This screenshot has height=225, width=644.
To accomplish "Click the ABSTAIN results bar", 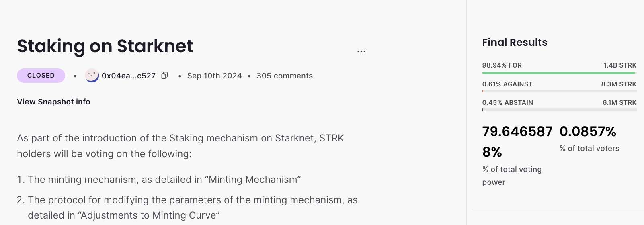I will click(x=559, y=110).
